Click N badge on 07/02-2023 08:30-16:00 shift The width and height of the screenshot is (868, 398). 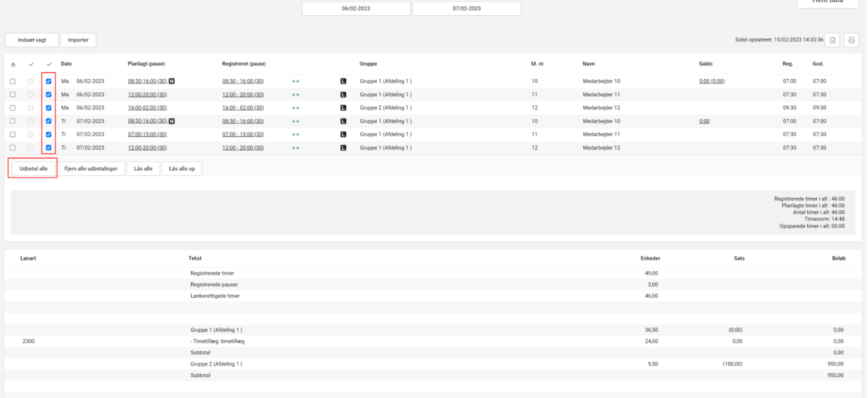tap(171, 121)
